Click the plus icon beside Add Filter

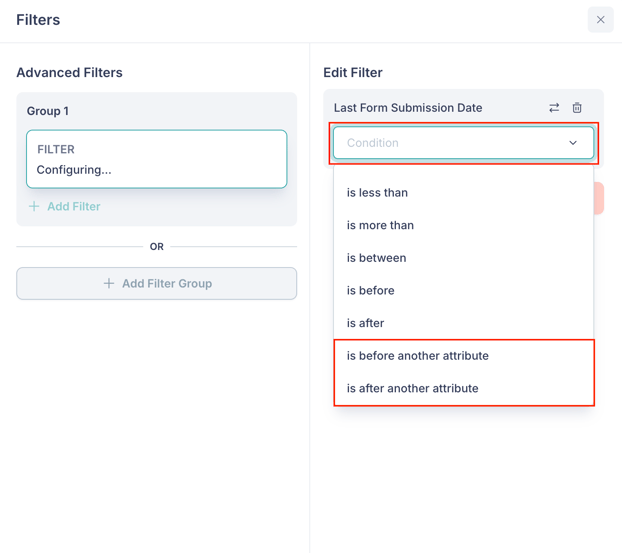tap(34, 206)
